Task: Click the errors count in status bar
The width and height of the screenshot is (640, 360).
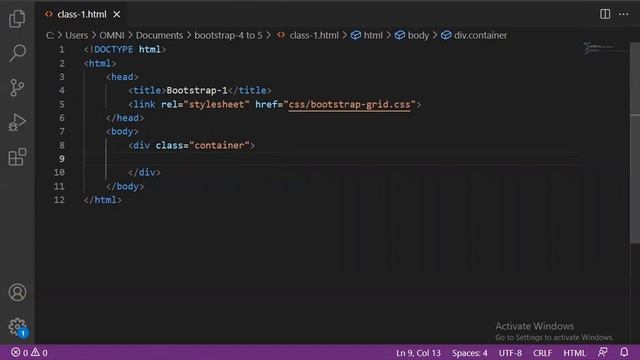Action: point(20,353)
